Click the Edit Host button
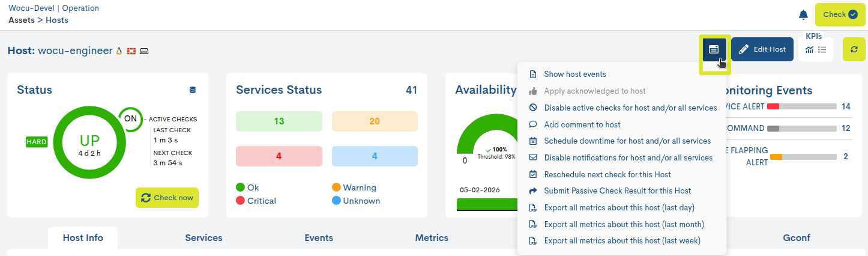 coord(762,49)
